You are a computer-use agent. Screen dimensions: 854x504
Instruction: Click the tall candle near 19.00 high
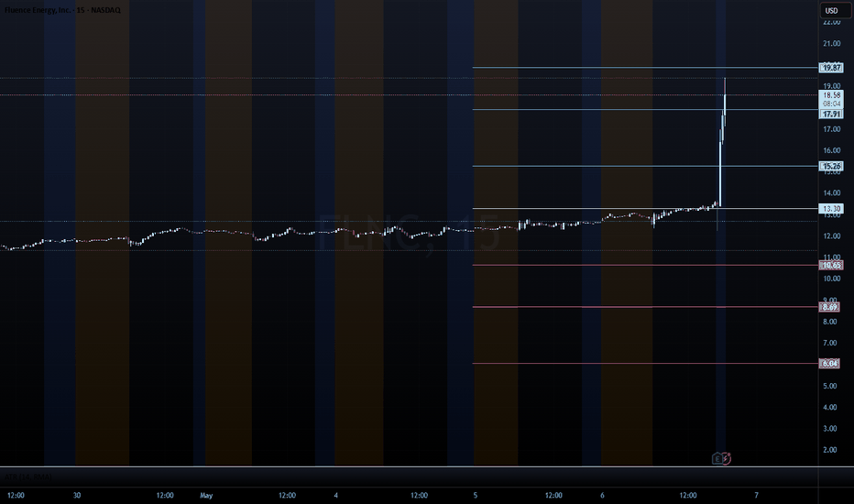(x=725, y=104)
